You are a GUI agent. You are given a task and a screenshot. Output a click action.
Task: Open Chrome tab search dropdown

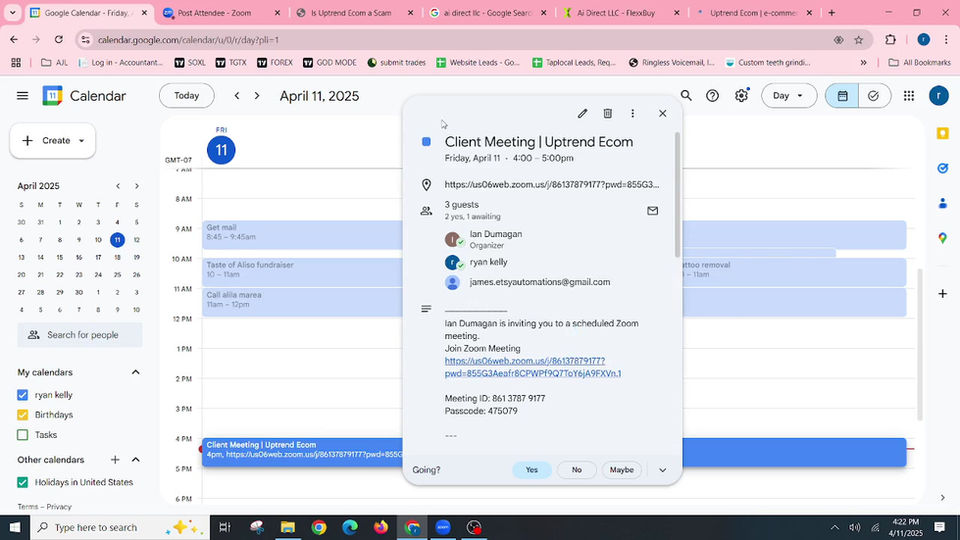point(12,12)
